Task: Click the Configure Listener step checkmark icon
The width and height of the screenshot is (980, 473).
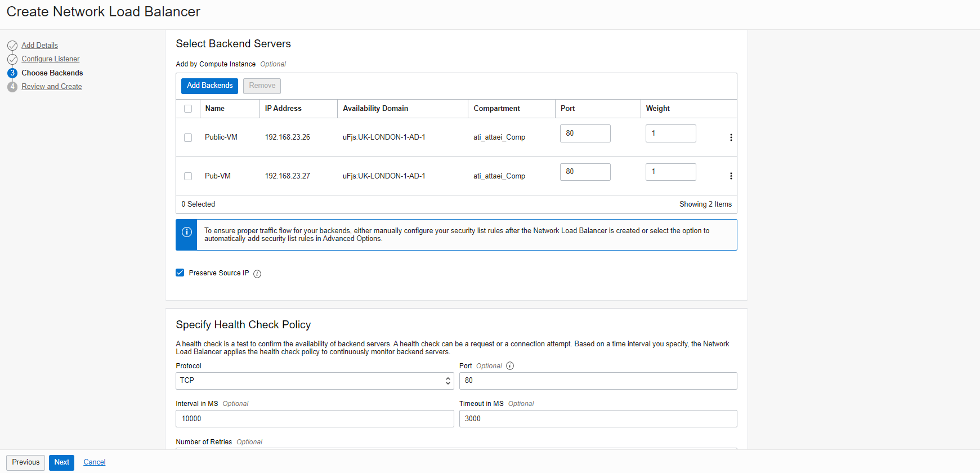Action: (12, 59)
